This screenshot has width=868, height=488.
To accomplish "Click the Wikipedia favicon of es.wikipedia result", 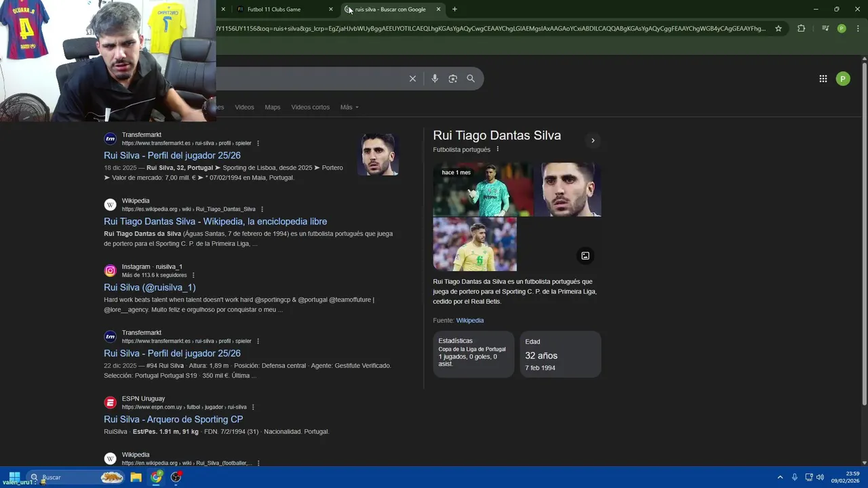I will pos(110,205).
